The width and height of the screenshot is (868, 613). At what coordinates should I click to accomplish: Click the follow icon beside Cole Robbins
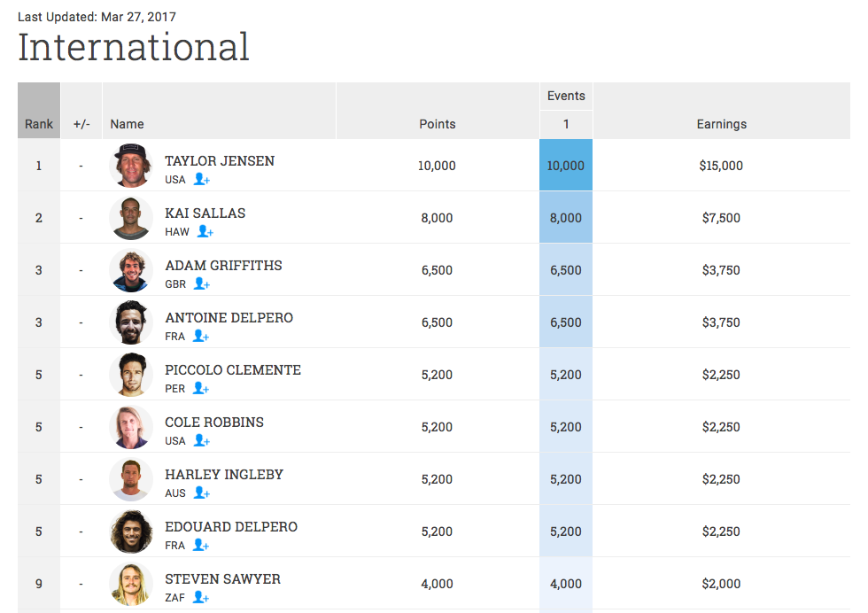pos(201,441)
